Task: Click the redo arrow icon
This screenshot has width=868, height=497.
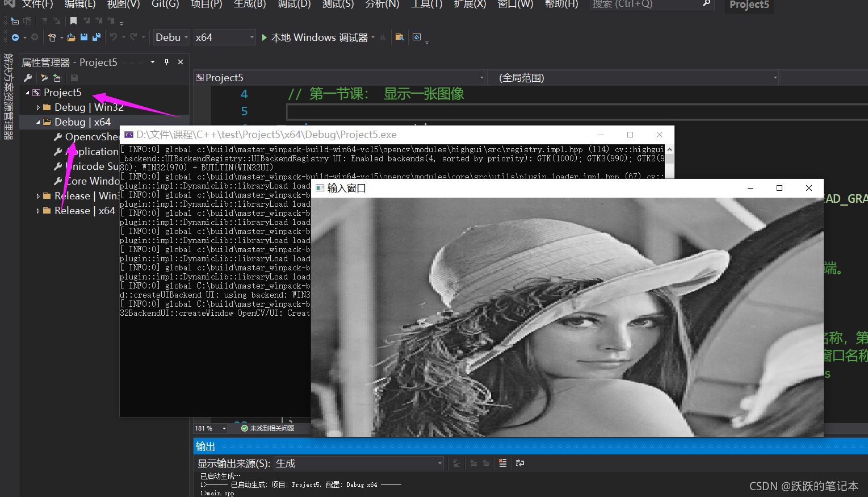Action: point(133,37)
